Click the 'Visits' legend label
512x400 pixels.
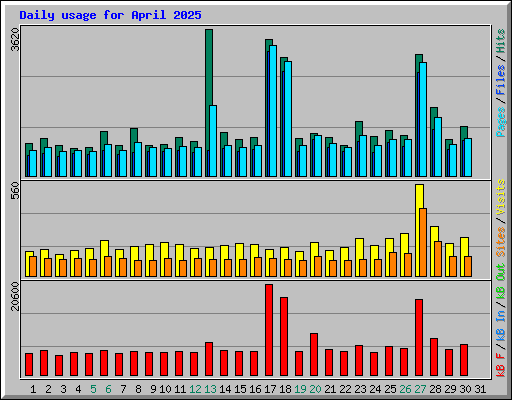pyautogui.click(x=501, y=197)
